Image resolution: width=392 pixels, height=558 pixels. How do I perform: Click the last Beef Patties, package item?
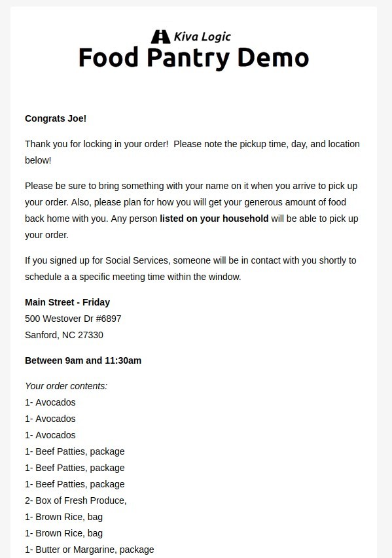pyautogui.click(x=75, y=484)
